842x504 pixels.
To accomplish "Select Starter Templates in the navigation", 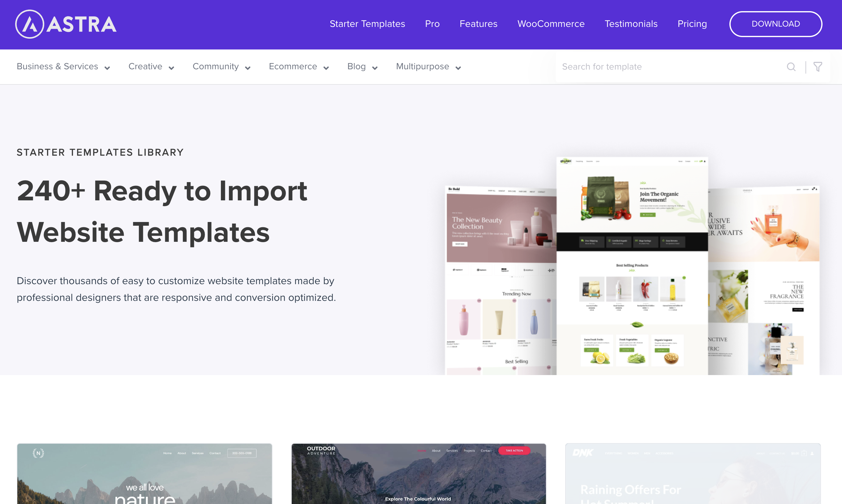I will pos(367,24).
